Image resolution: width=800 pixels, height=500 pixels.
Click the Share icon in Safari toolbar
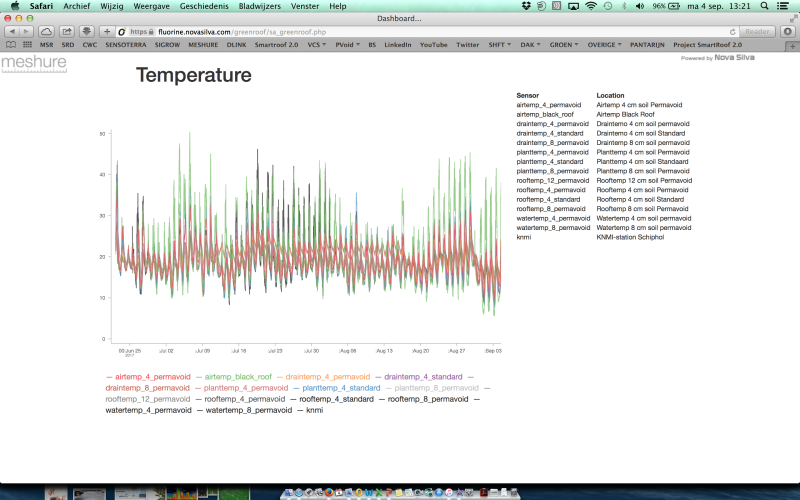click(x=67, y=32)
